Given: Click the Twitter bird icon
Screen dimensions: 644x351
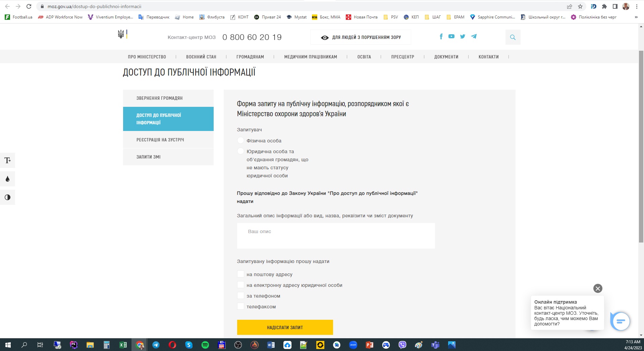Looking at the screenshot, I should pos(463,37).
